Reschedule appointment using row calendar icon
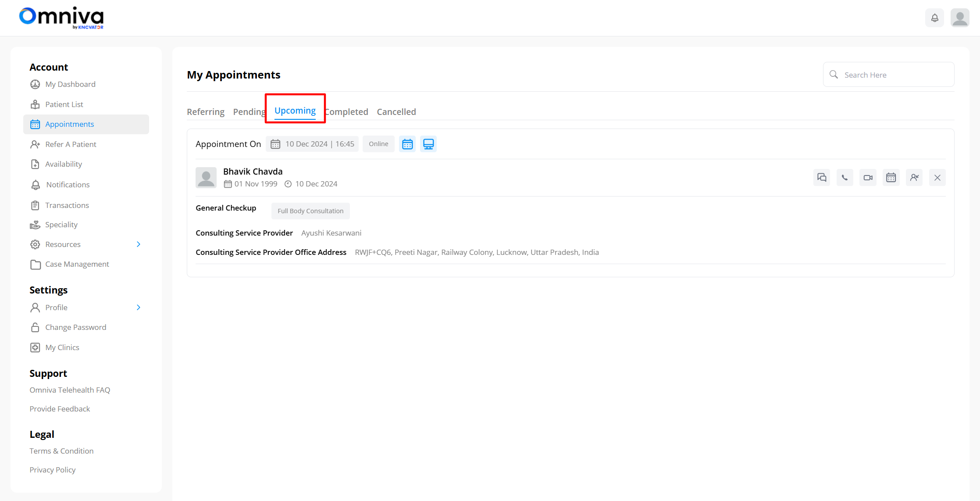This screenshot has height=501, width=980. click(x=891, y=178)
